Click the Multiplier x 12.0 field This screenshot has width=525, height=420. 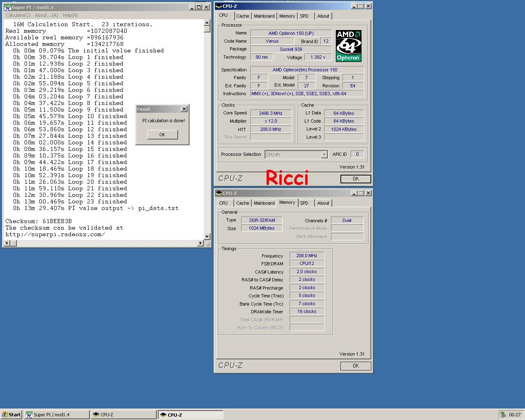[271, 121]
